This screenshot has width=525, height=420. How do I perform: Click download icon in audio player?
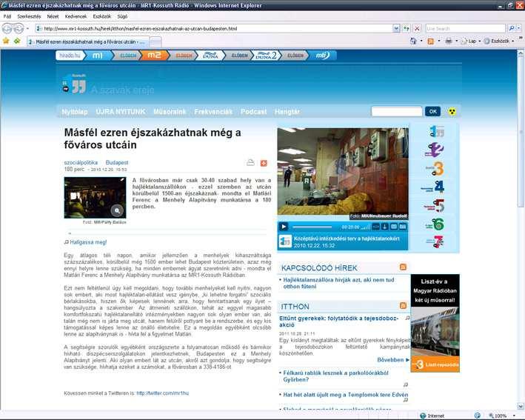[x=385, y=227]
